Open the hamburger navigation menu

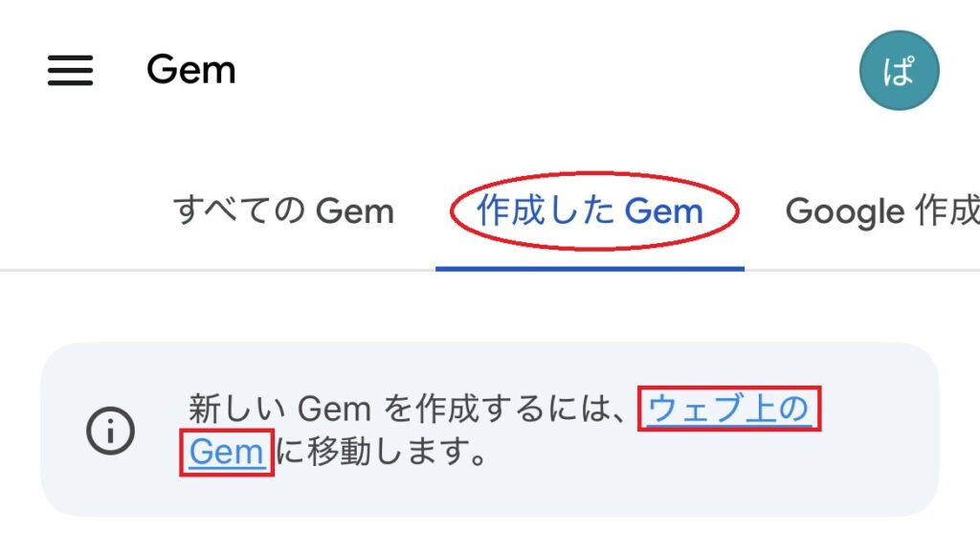click(70, 70)
